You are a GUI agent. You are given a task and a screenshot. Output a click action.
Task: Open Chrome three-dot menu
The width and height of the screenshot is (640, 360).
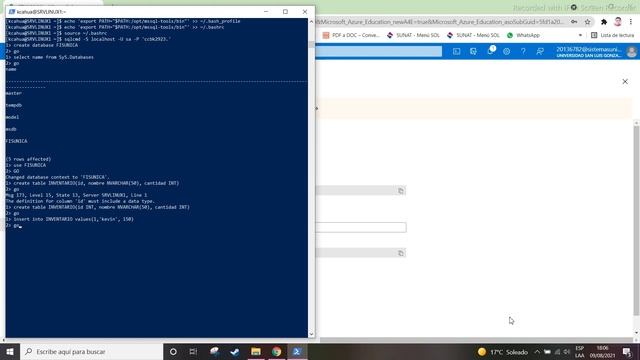(x=631, y=22)
